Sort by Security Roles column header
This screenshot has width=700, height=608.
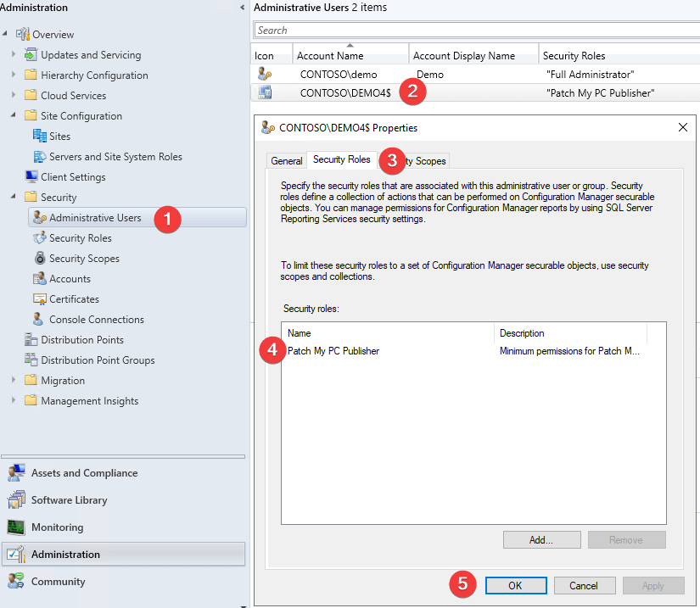(619, 55)
